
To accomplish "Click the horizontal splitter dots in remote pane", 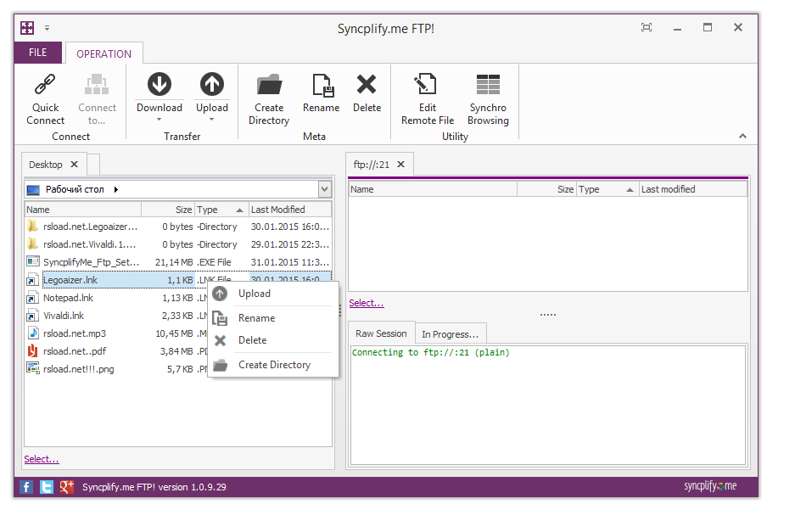I will pyautogui.click(x=548, y=315).
